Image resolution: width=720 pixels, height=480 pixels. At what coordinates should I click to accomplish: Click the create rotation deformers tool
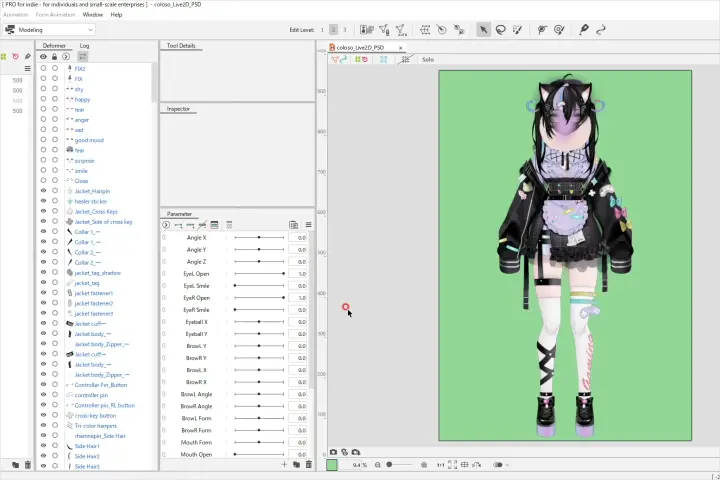(x=459, y=30)
